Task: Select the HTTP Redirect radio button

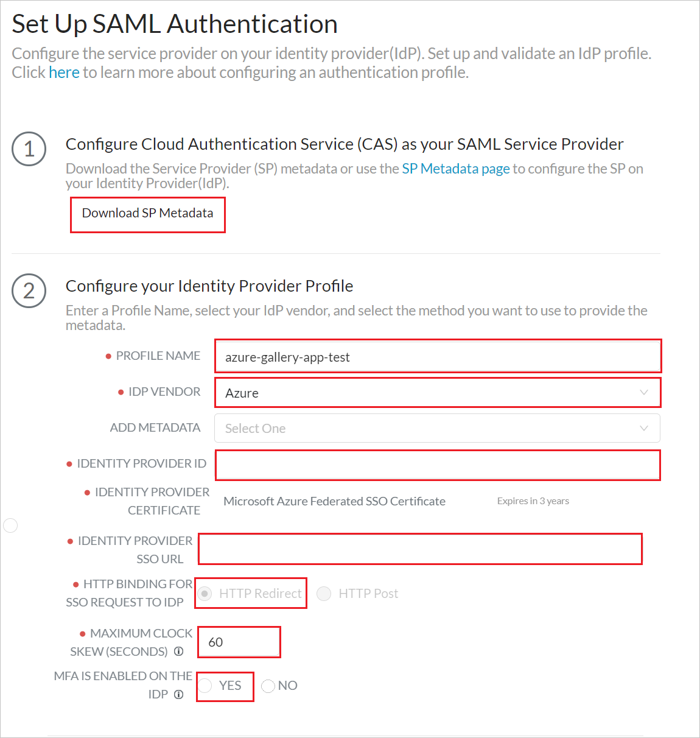Action: [x=205, y=593]
